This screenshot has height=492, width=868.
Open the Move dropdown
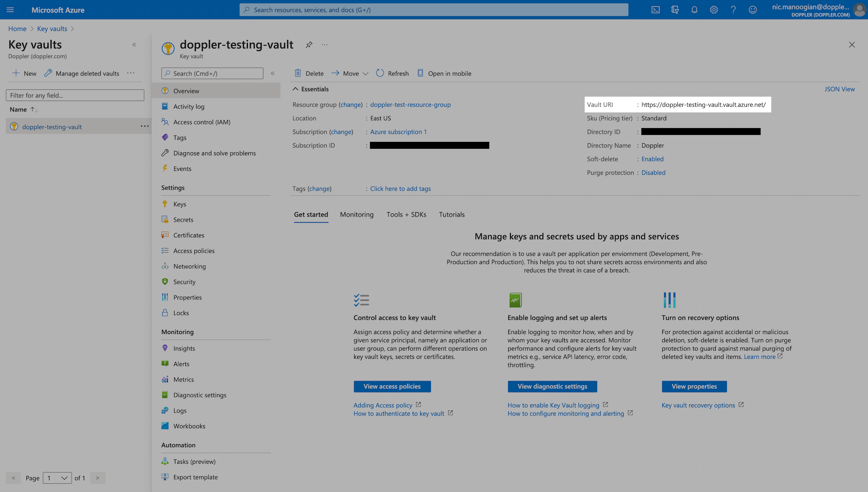(x=349, y=73)
